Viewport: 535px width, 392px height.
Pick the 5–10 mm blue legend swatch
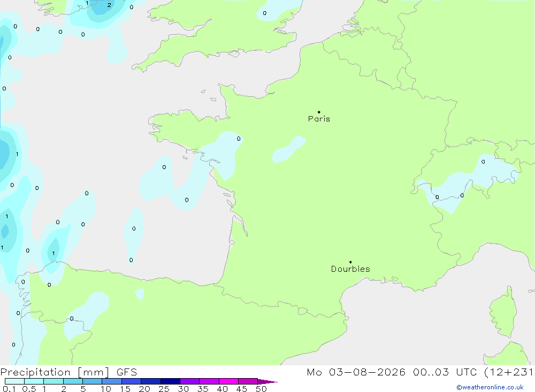(93, 381)
